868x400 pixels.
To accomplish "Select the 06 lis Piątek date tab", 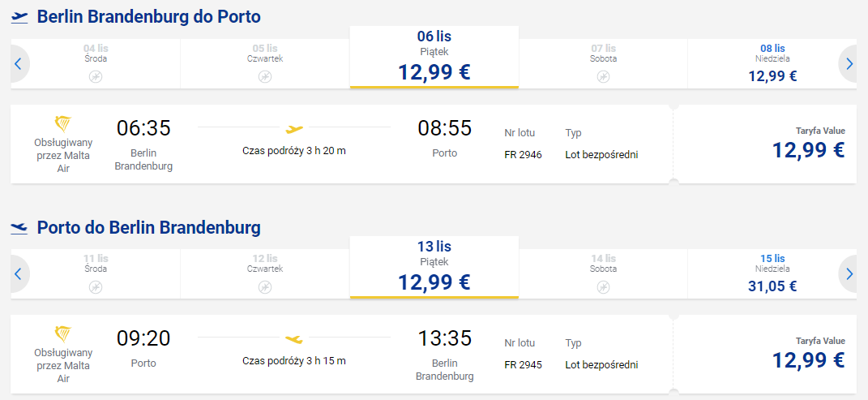I will [x=434, y=57].
